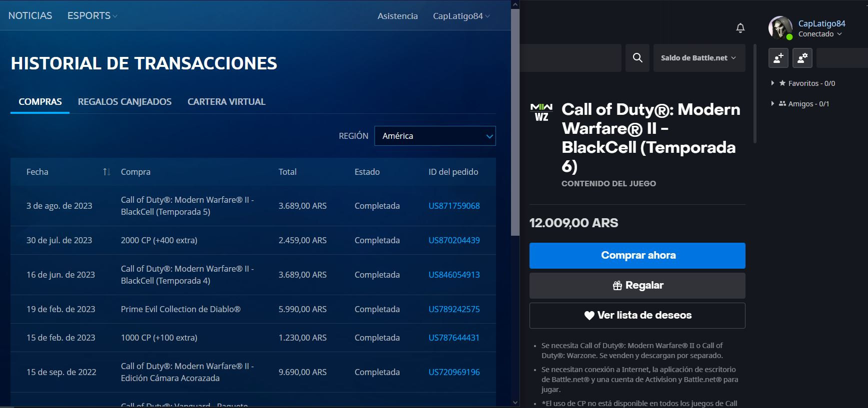
Task: Click the heart icon on wishlist button
Action: tap(589, 316)
